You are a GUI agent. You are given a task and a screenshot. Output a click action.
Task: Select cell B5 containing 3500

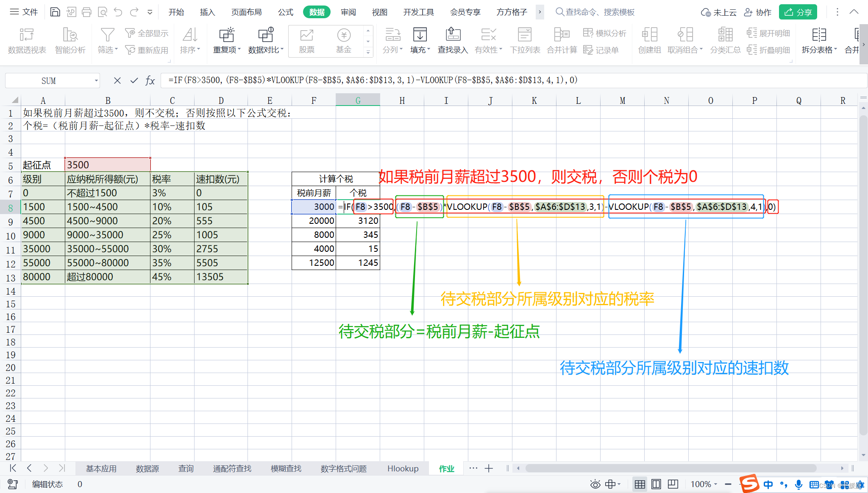click(108, 164)
